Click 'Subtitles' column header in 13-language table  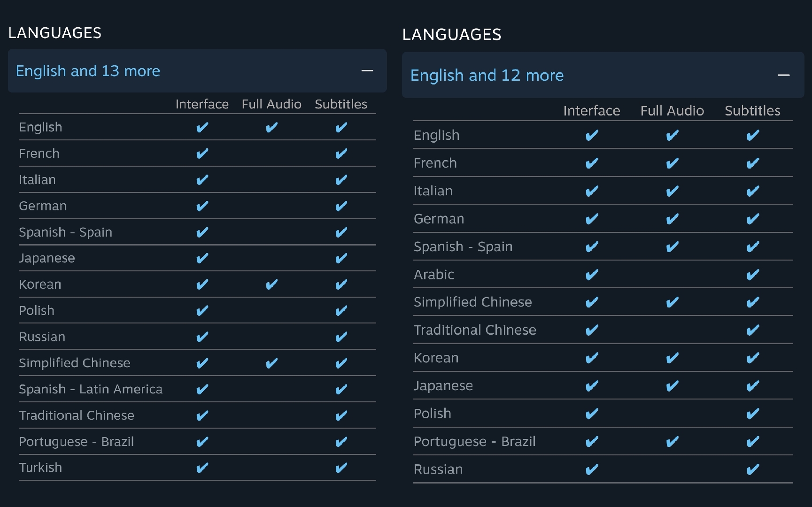[x=341, y=104]
